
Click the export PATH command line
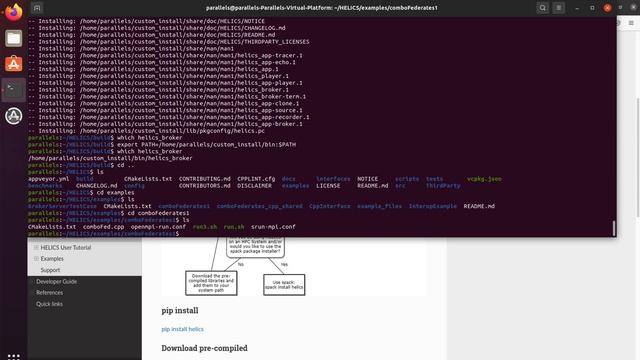(162, 144)
